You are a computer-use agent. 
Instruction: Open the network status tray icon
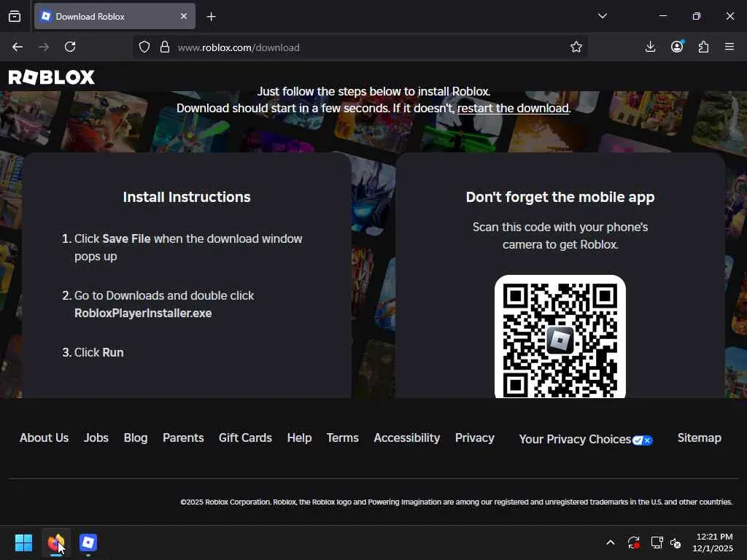(657, 542)
